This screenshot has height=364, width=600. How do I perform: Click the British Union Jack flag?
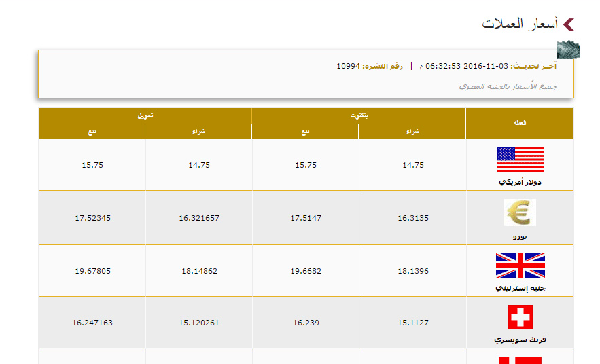520,266
